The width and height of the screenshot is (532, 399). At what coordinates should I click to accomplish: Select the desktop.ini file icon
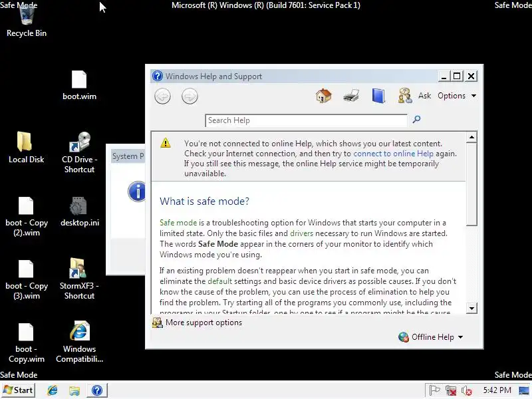point(80,211)
